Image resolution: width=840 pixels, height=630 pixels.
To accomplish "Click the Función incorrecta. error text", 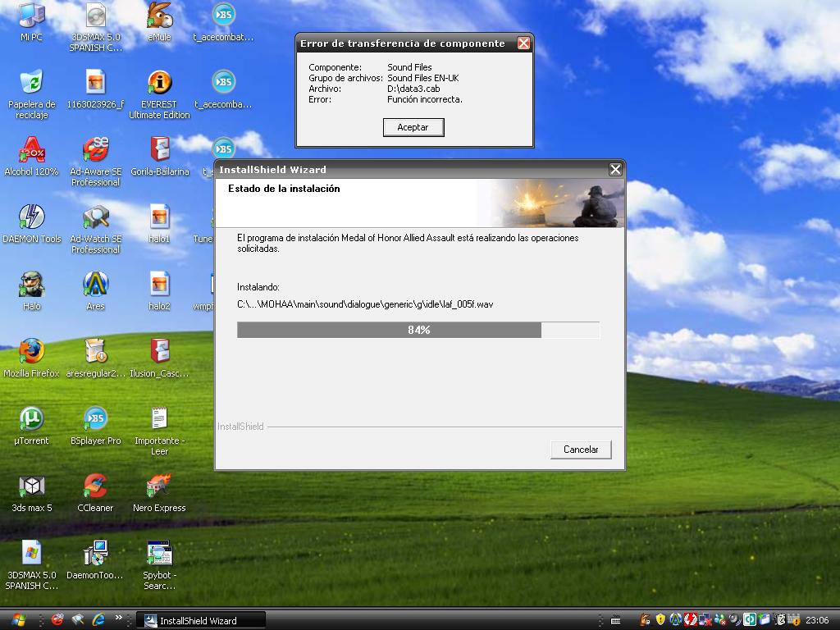I will (424, 99).
